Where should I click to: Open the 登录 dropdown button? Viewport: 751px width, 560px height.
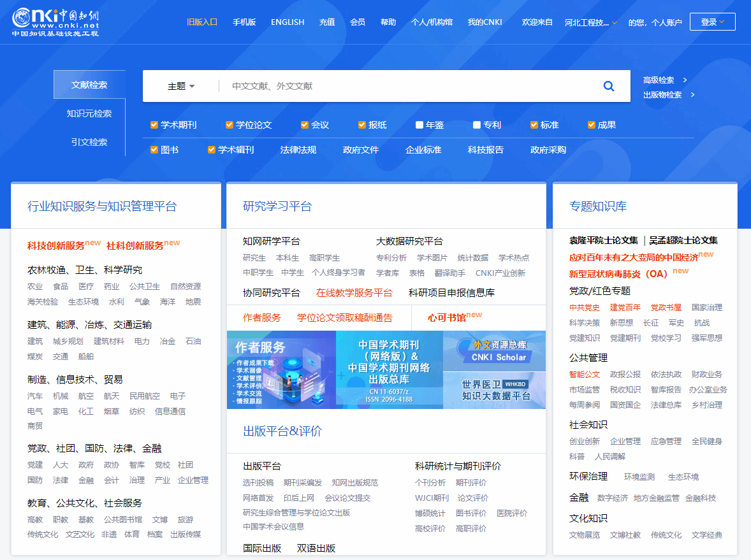click(x=712, y=22)
